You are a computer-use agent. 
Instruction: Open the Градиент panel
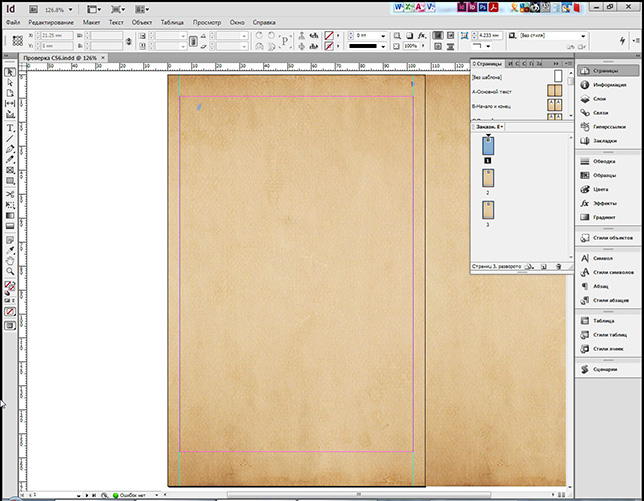(603, 216)
